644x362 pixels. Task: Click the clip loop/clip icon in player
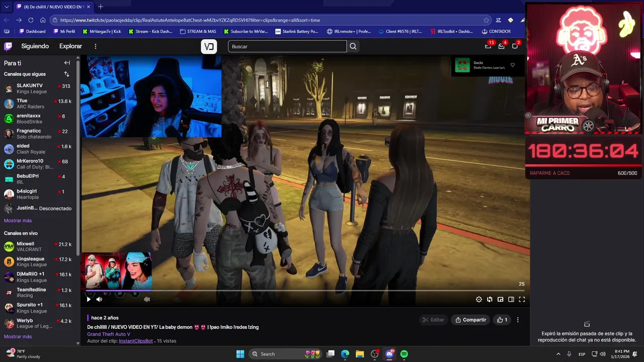[x=490, y=299]
